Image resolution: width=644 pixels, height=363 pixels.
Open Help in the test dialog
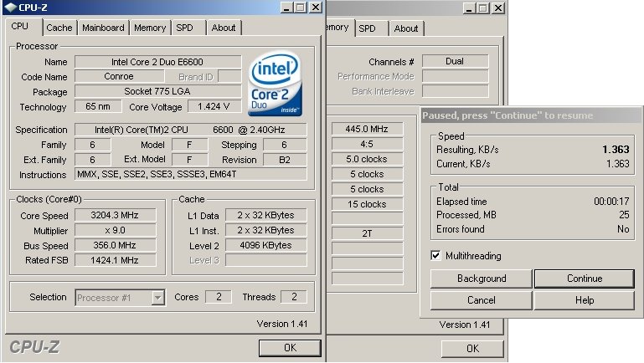(x=585, y=300)
